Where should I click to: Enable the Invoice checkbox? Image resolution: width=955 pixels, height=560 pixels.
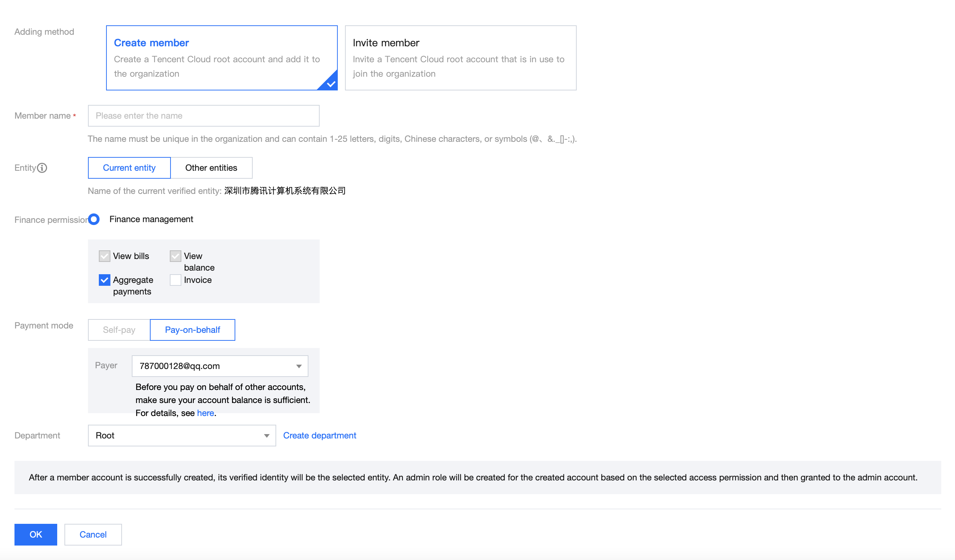[175, 280]
